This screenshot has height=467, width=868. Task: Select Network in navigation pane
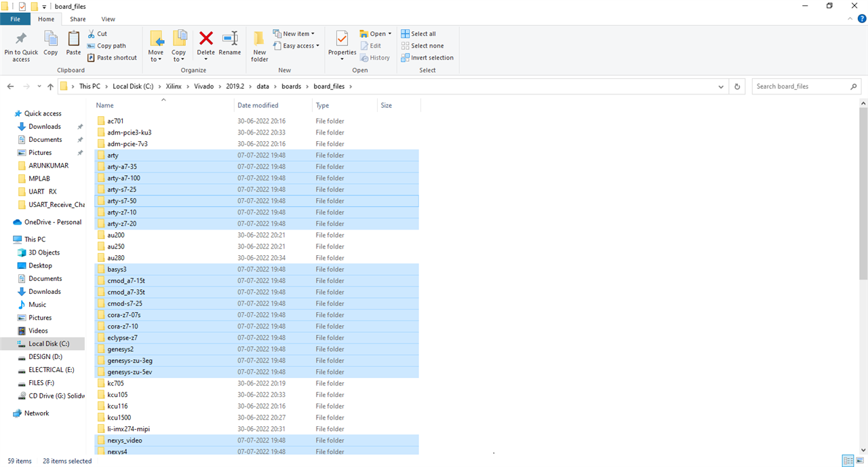point(37,413)
